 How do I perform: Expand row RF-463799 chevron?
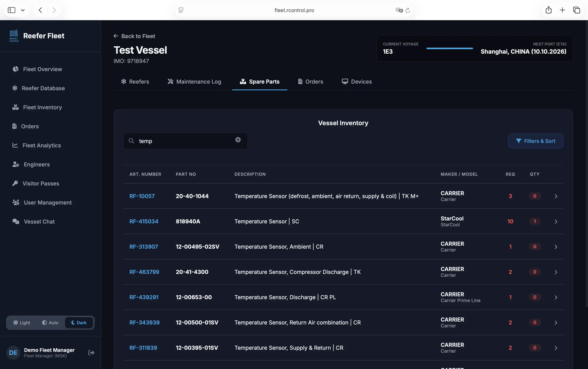click(556, 272)
